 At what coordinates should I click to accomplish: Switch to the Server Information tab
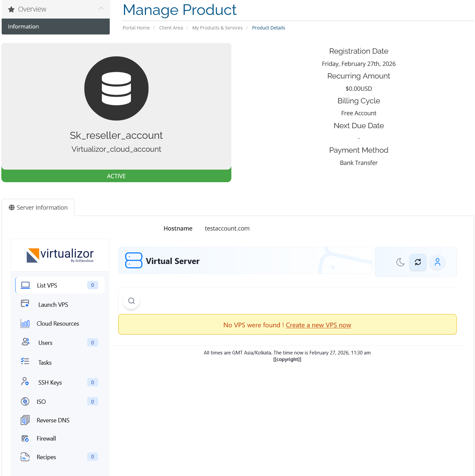click(x=38, y=207)
